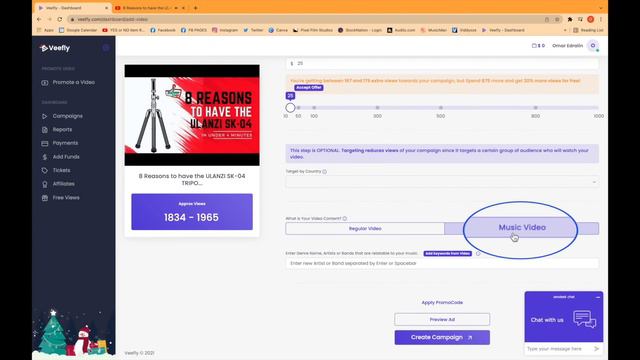Click the $0 wallet balance in the header
The image size is (640, 360).
(538, 46)
